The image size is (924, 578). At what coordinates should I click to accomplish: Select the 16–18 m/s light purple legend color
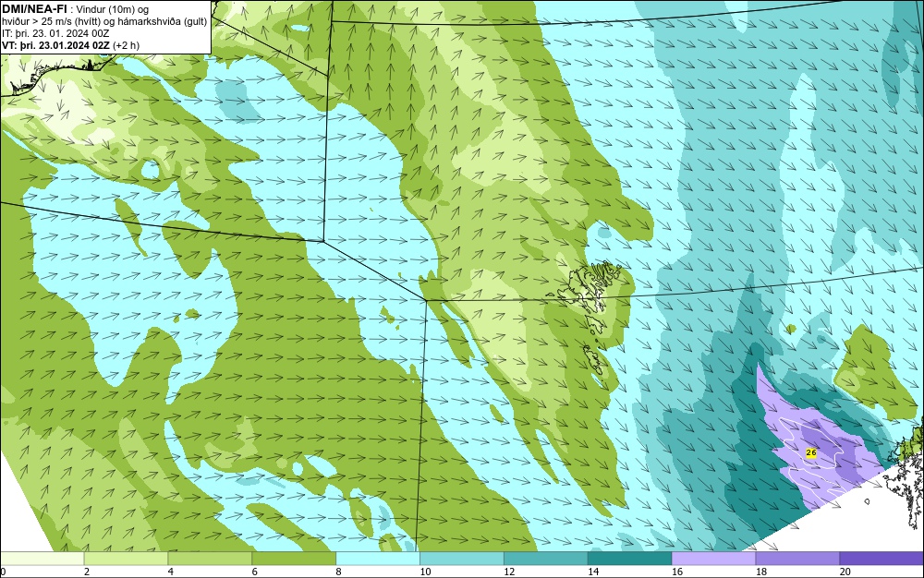coord(713,559)
